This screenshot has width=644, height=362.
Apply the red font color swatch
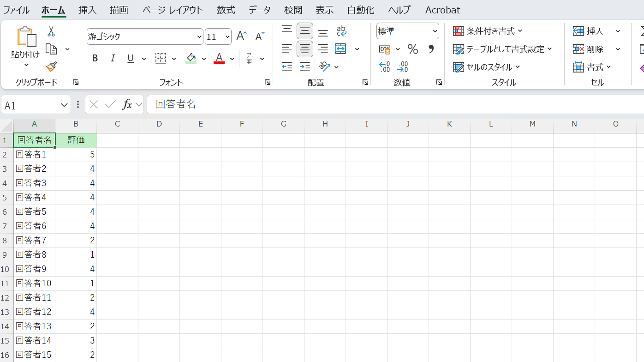219,59
